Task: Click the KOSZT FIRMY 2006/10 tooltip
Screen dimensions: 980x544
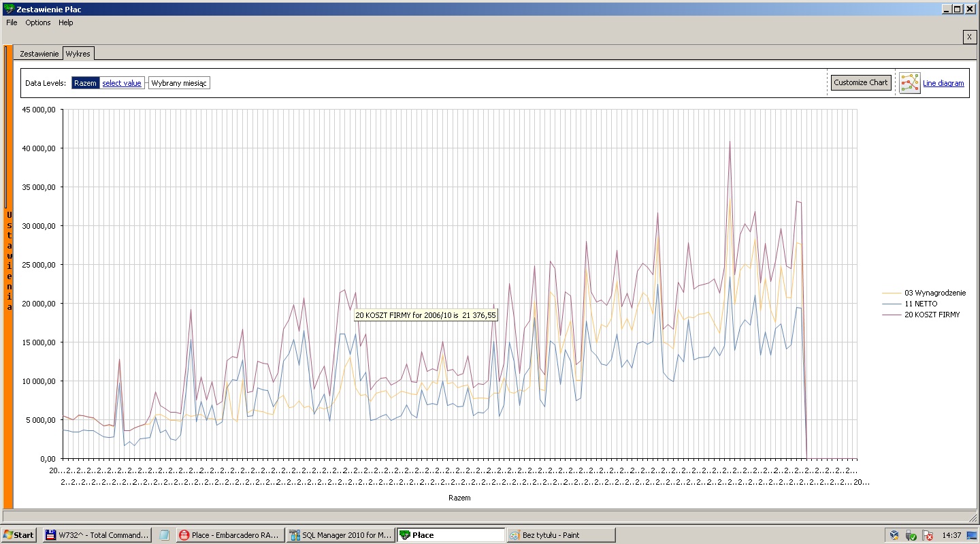Action: 425,315
